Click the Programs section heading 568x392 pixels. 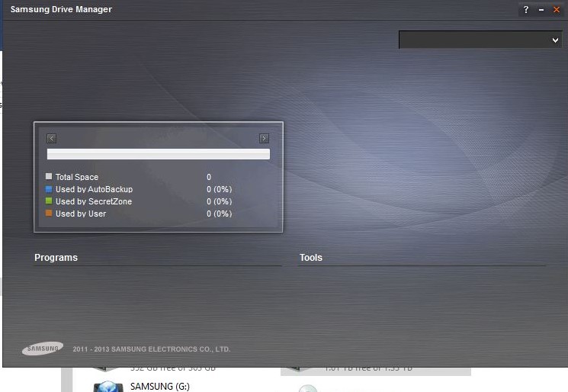pos(56,258)
